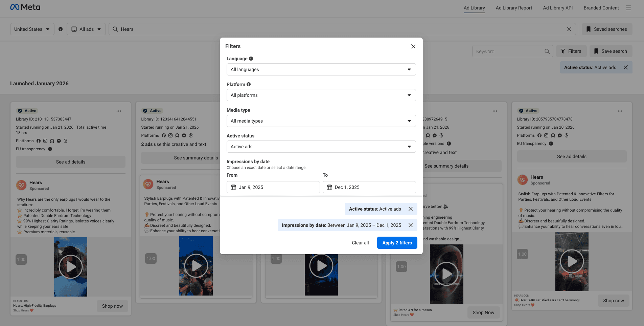Click EU transparency info icon on first ad
644x326 pixels.
[x=50, y=149]
